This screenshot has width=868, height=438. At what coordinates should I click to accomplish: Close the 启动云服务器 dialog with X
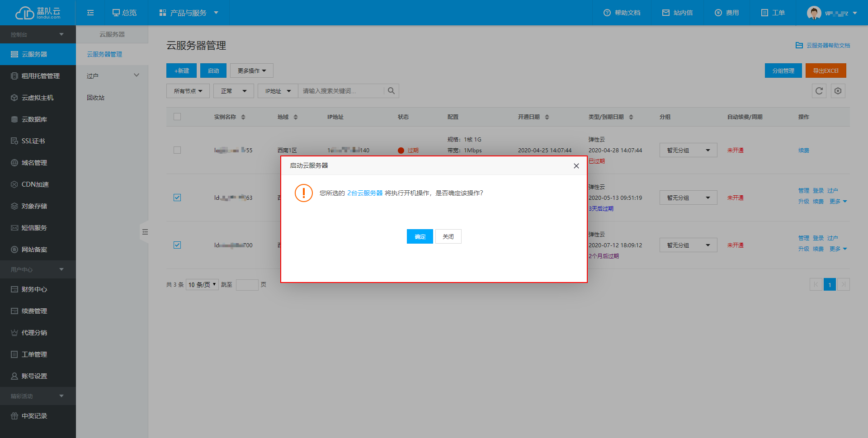coord(576,166)
